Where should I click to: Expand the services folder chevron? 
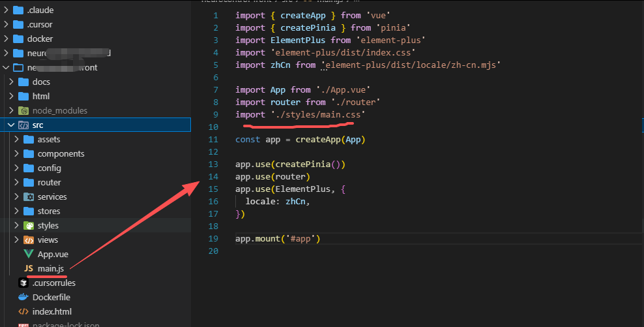point(16,197)
